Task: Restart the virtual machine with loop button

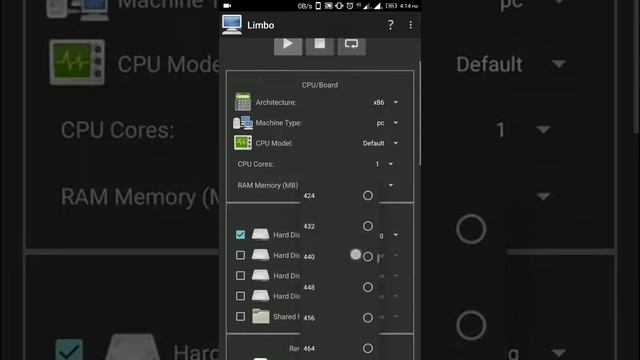Action: 351,45
